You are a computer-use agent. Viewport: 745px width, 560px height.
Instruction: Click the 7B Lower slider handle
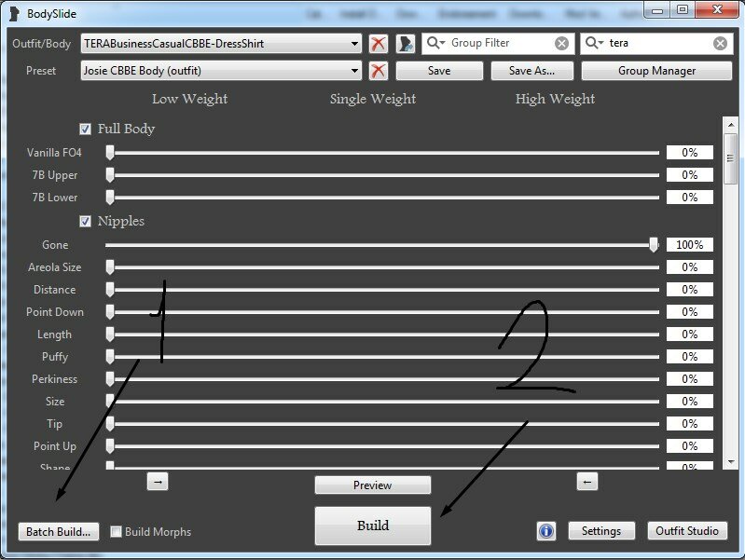(x=110, y=198)
